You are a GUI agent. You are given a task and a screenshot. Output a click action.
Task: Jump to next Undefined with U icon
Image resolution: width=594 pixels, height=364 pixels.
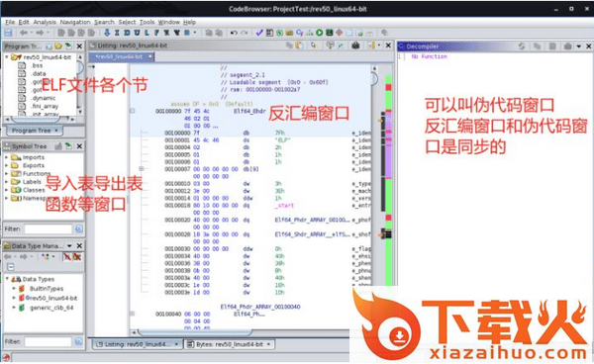[x=137, y=33]
